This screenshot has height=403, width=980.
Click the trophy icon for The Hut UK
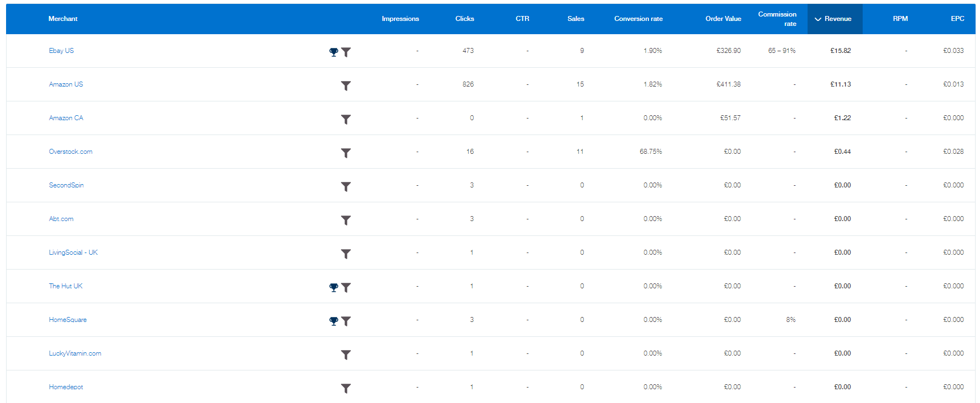tap(333, 287)
